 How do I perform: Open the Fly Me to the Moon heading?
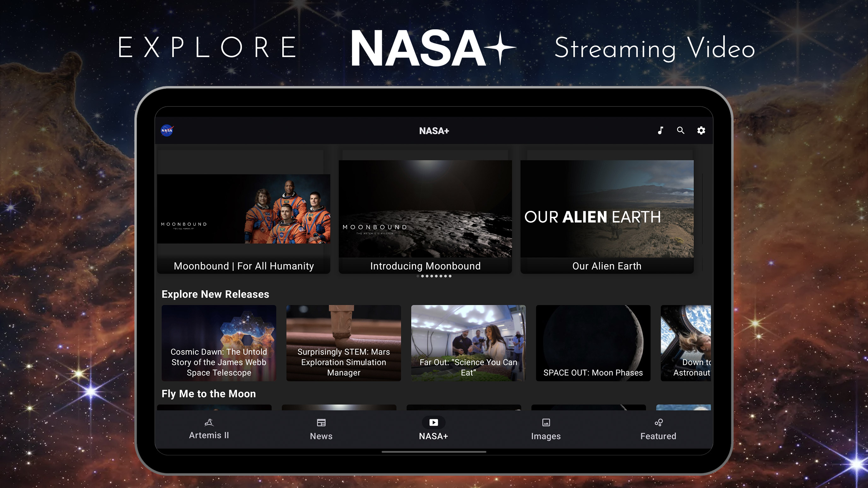(x=208, y=394)
